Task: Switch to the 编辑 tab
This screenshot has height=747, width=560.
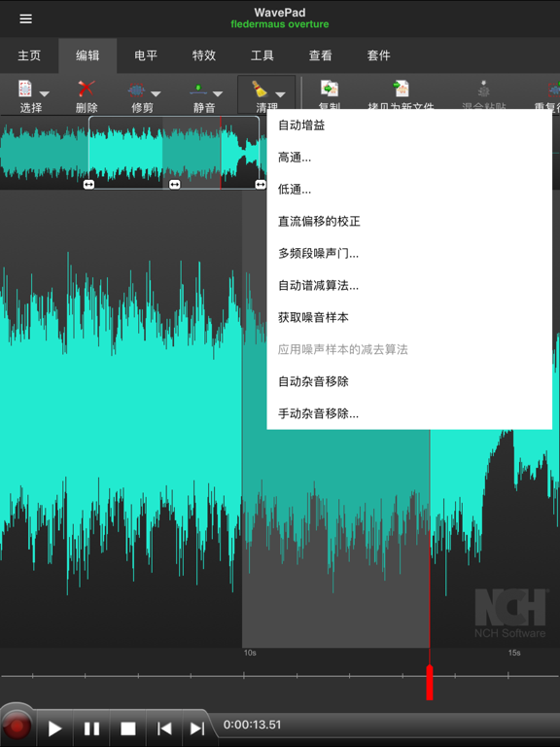Action: pyautogui.click(x=87, y=55)
